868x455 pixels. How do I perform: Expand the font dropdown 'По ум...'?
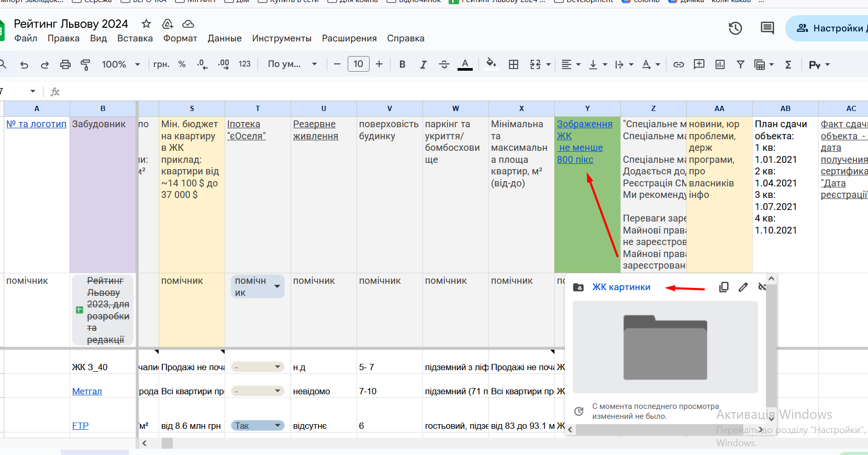(292, 64)
